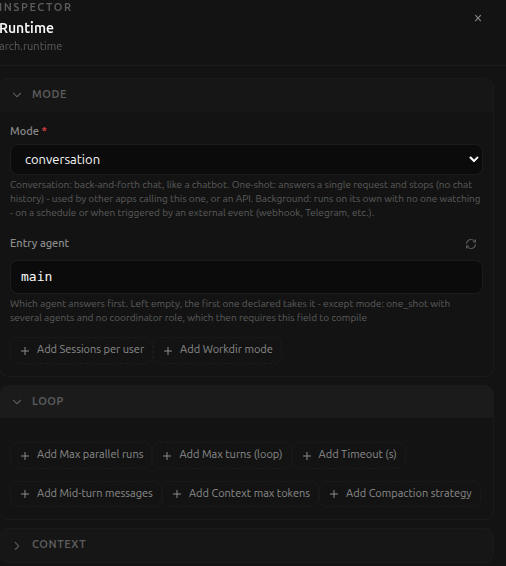Add Mid-turn messages setting
This screenshot has width=506, height=566.
pyautogui.click(x=86, y=494)
